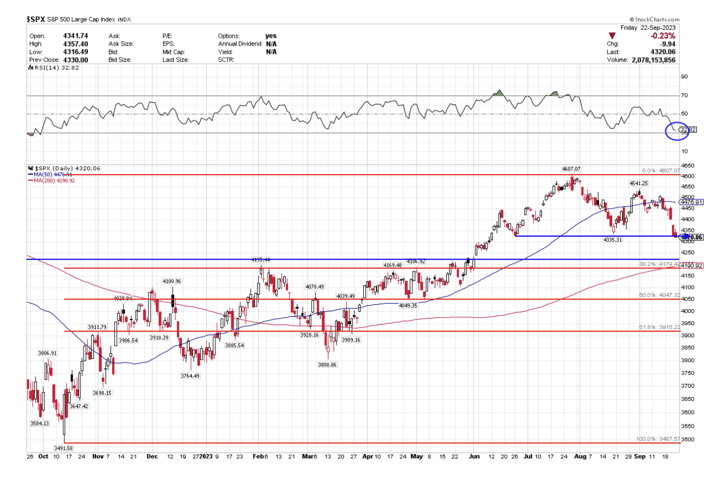Click the 4541.25 September high label
Viewport: 720px width, 481px height.
[x=638, y=184]
